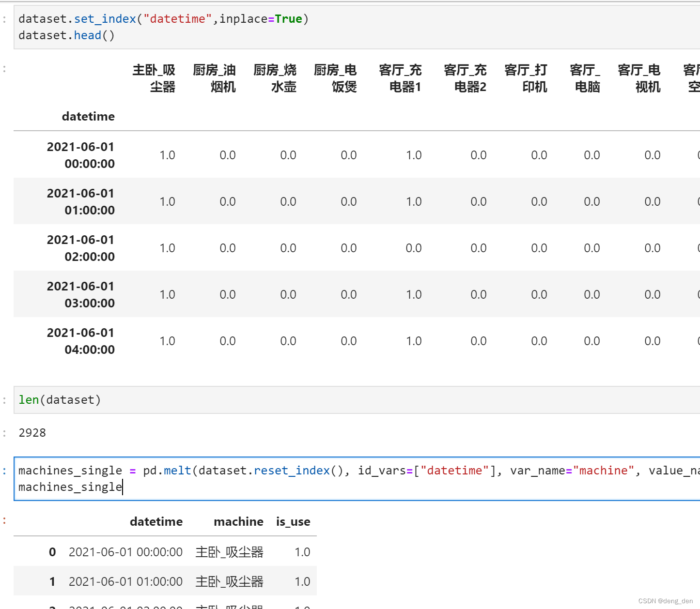This screenshot has height=609, width=700.
Task: Click 客厅_打印机 value in 03:00:00 row
Action: click(539, 294)
